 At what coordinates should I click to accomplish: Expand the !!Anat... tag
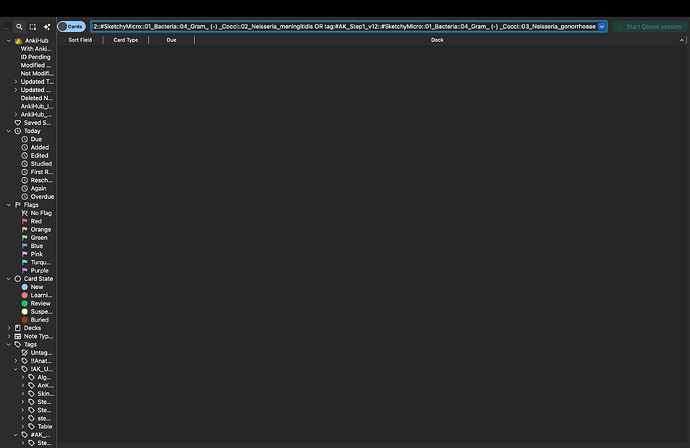click(x=16, y=361)
